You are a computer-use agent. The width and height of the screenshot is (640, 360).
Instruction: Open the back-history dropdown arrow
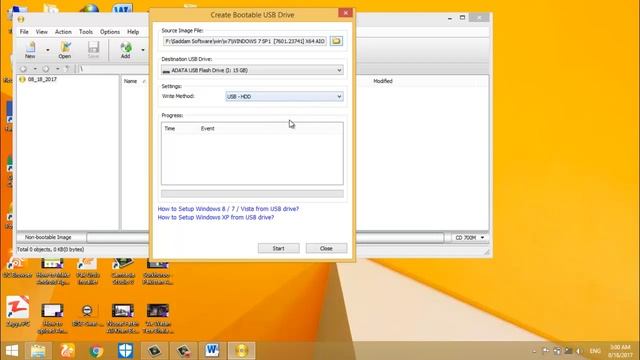click(35, 69)
